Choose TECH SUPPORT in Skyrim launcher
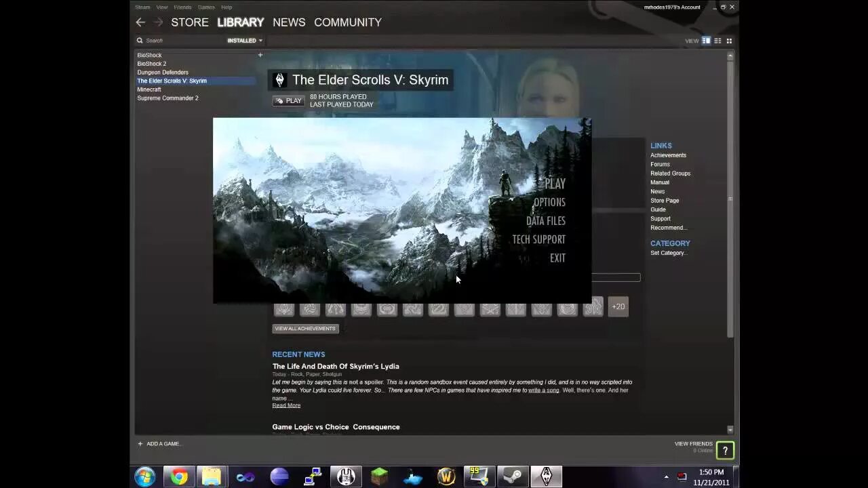This screenshot has height=488, width=868. pyautogui.click(x=538, y=239)
